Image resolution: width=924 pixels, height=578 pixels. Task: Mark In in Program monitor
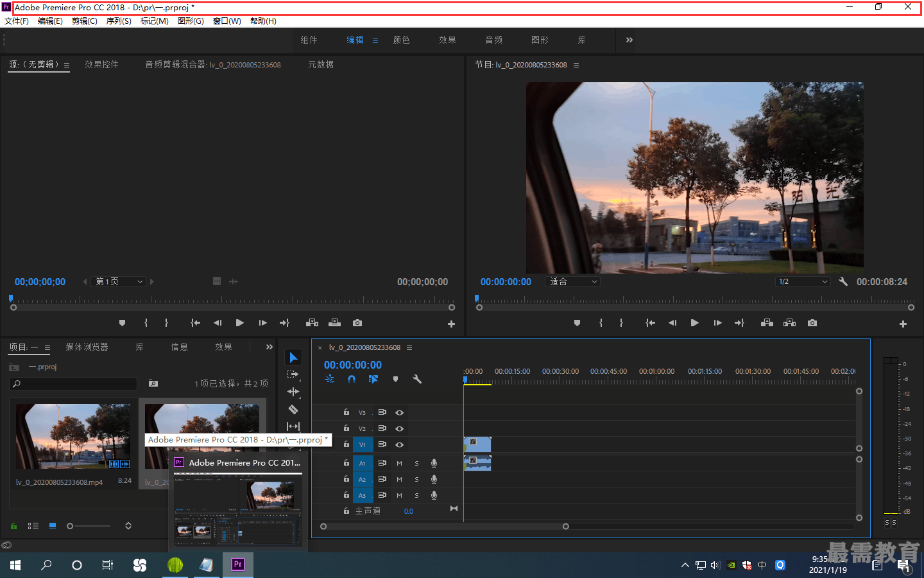tap(601, 323)
